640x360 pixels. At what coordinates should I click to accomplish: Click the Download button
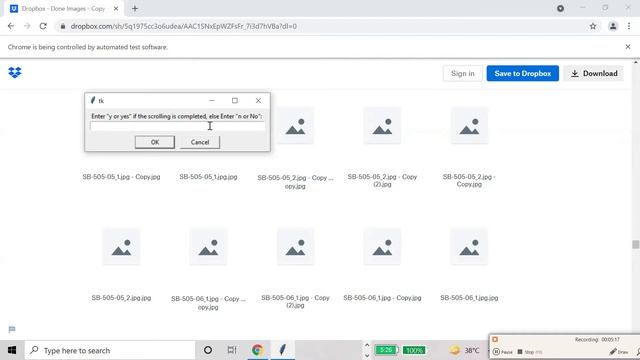click(594, 73)
